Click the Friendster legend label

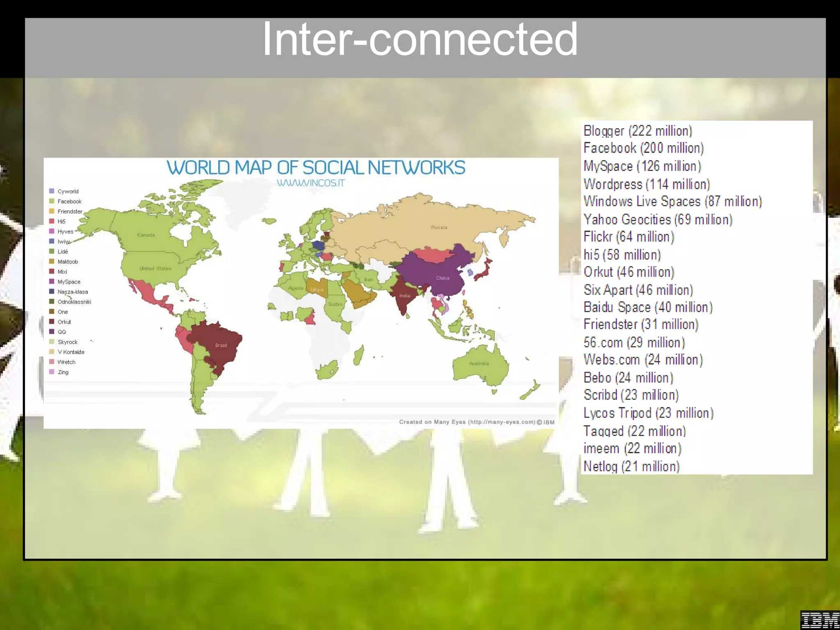[x=70, y=211]
